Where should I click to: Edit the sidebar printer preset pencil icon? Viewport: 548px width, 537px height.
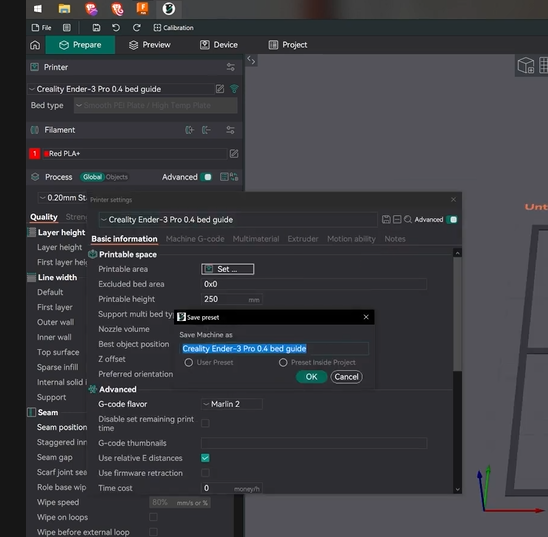point(220,89)
